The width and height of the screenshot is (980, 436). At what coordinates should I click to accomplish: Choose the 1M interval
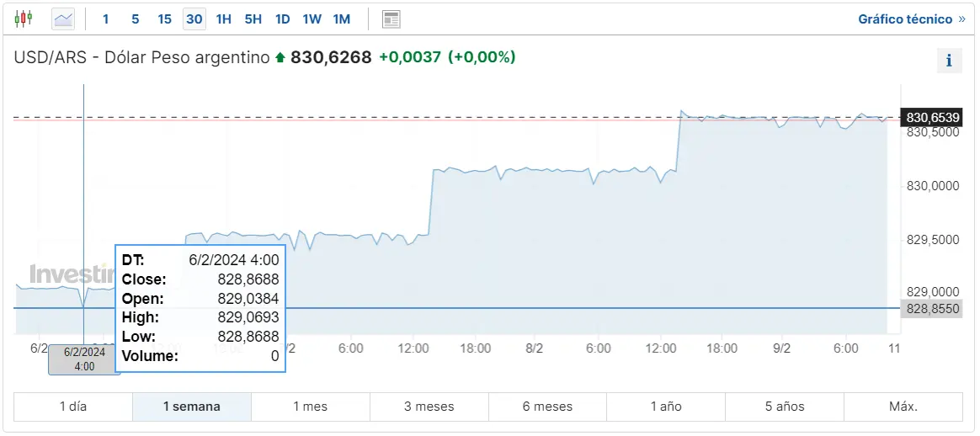[342, 19]
